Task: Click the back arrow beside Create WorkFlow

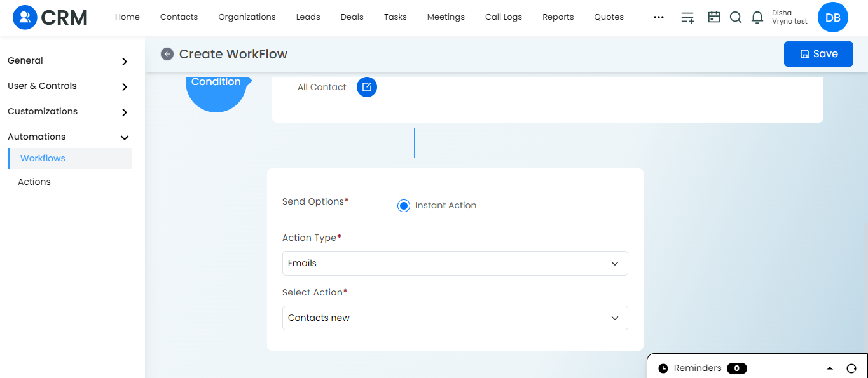Action: point(167,54)
